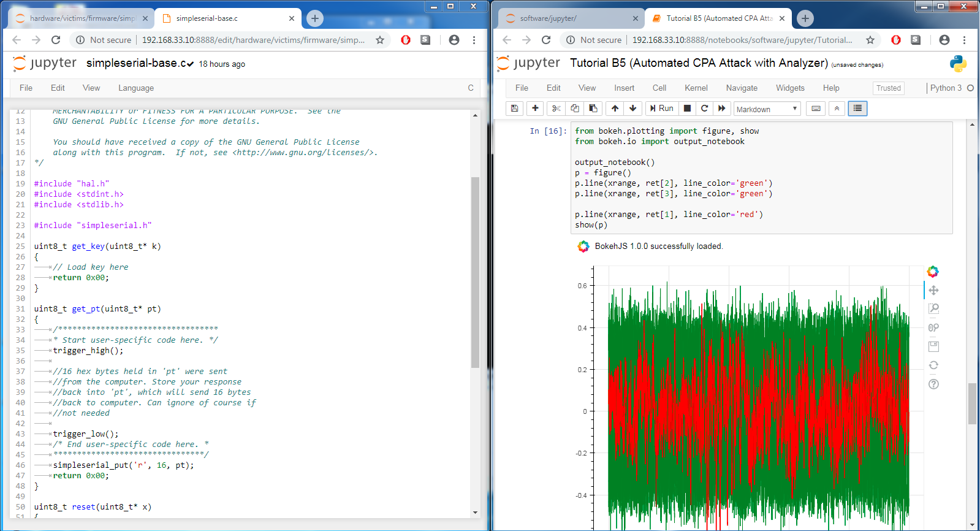Image resolution: width=980 pixels, height=531 pixels.
Task: Reset the Bokeh plot view
Action: coord(933,365)
